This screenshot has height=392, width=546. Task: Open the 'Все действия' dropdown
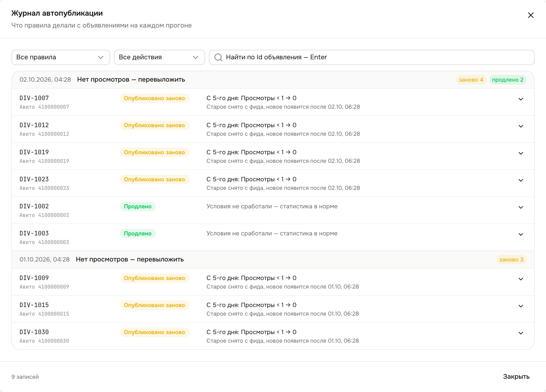[159, 57]
